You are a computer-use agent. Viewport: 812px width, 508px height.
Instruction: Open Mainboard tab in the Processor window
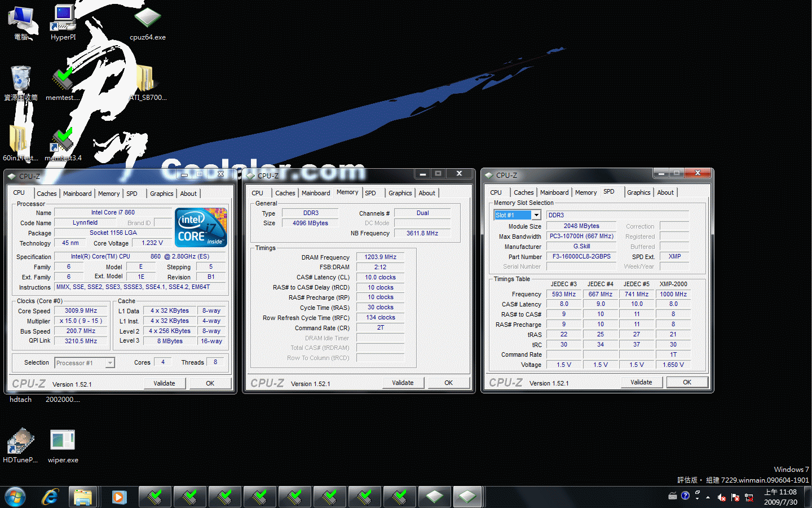[x=77, y=194]
